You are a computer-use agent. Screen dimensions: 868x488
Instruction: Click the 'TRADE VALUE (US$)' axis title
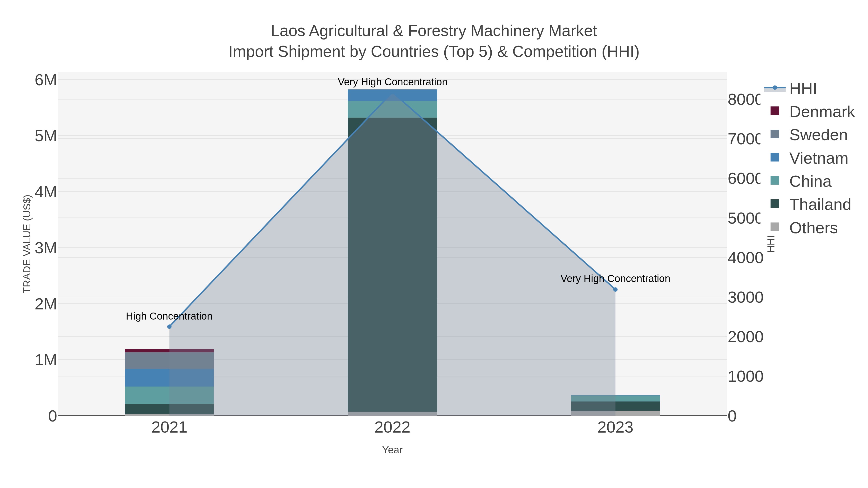tap(27, 244)
